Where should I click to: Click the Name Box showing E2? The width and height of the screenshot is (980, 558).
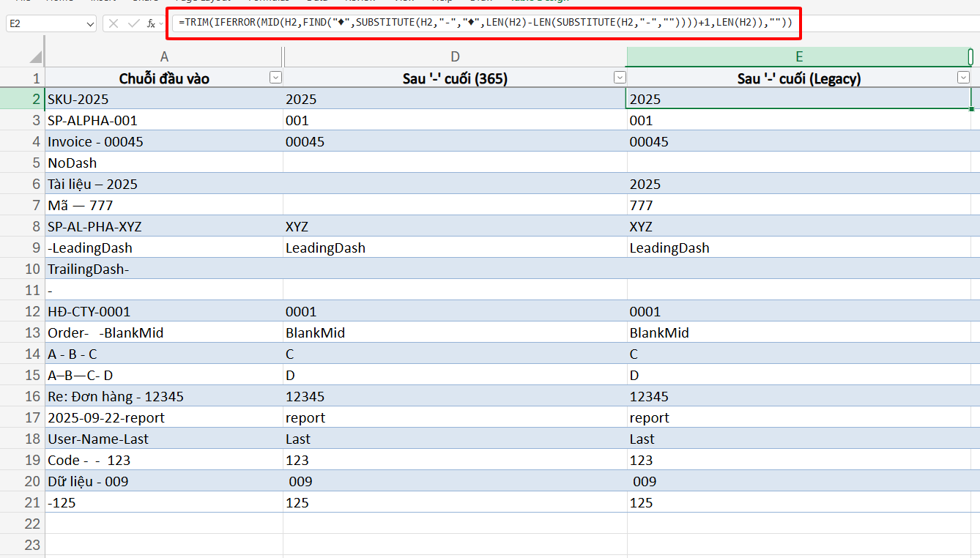(44, 23)
